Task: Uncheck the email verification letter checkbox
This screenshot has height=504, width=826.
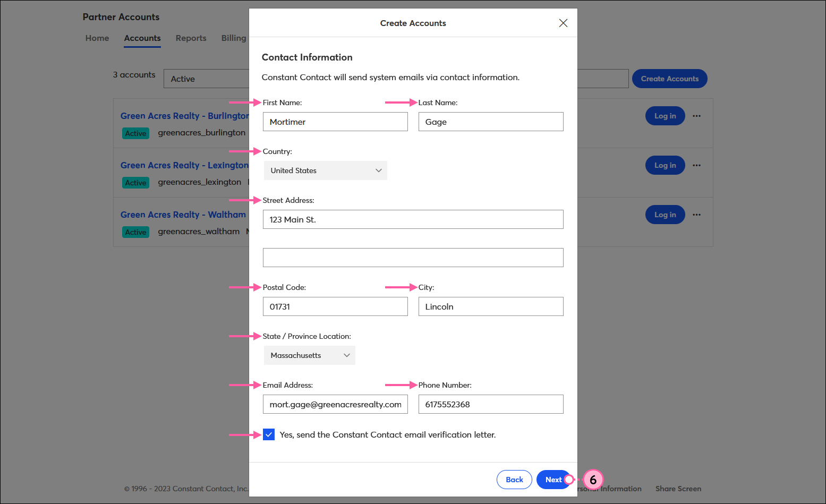Action: pyautogui.click(x=269, y=434)
